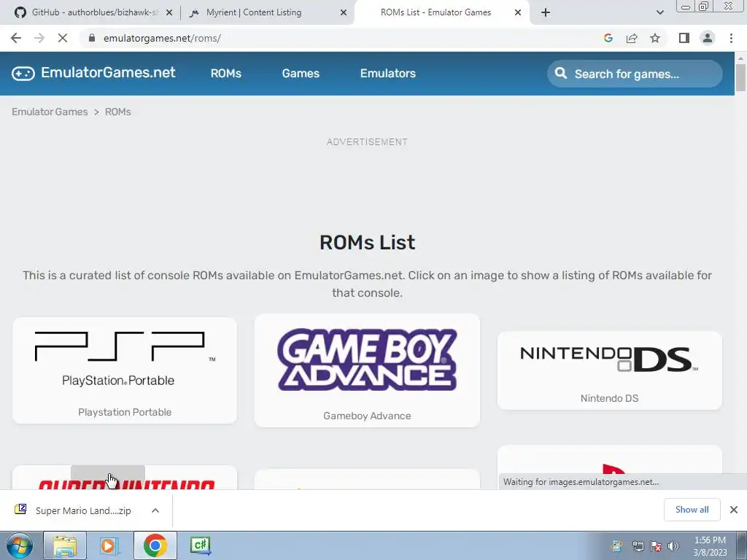Open the Gameboy Advance ROMs card
This screenshot has width=747, height=560.
point(367,370)
